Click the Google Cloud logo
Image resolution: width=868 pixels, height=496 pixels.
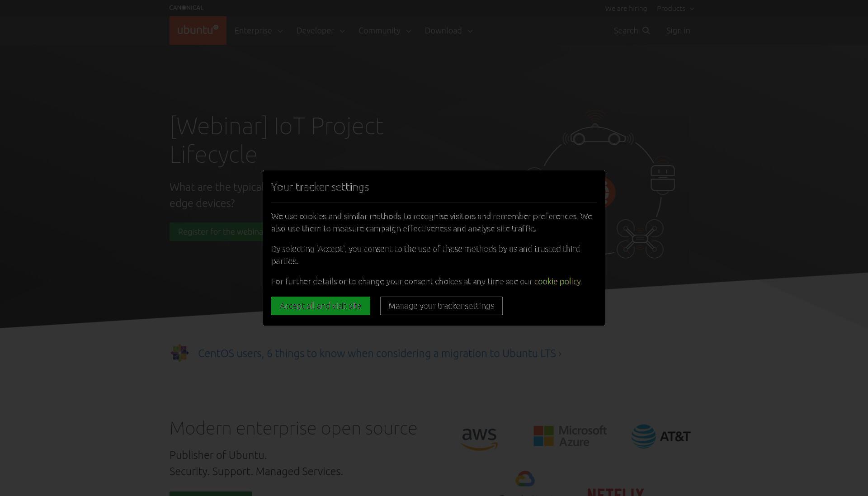point(525,484)
